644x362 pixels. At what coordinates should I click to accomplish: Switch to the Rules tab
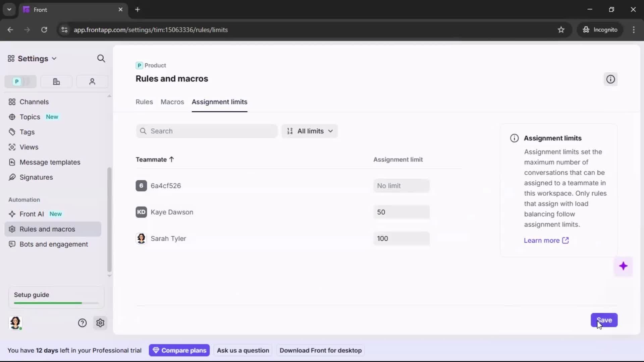point(144,102)
